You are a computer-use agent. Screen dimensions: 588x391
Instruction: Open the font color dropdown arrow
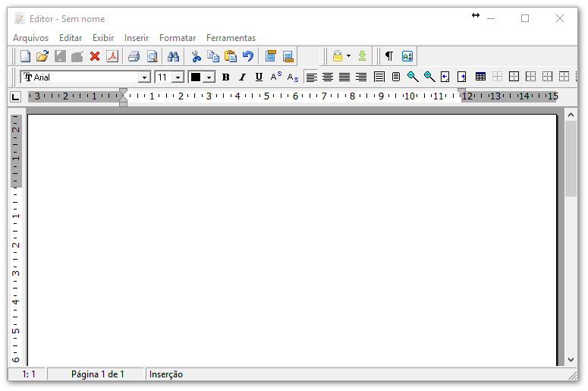click(x=209, y=77)
